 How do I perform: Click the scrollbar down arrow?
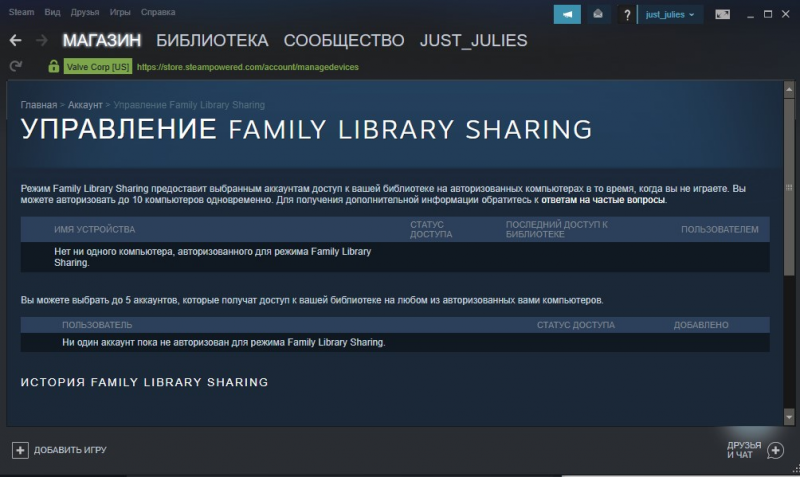(789, 417)
